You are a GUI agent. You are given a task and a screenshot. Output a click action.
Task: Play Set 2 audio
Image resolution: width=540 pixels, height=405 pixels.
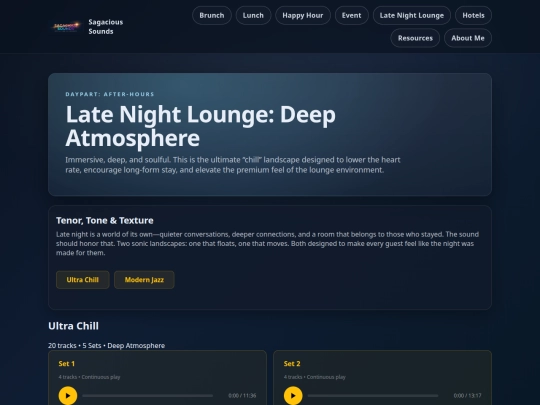pyautogui.click(x=293, y=395)
